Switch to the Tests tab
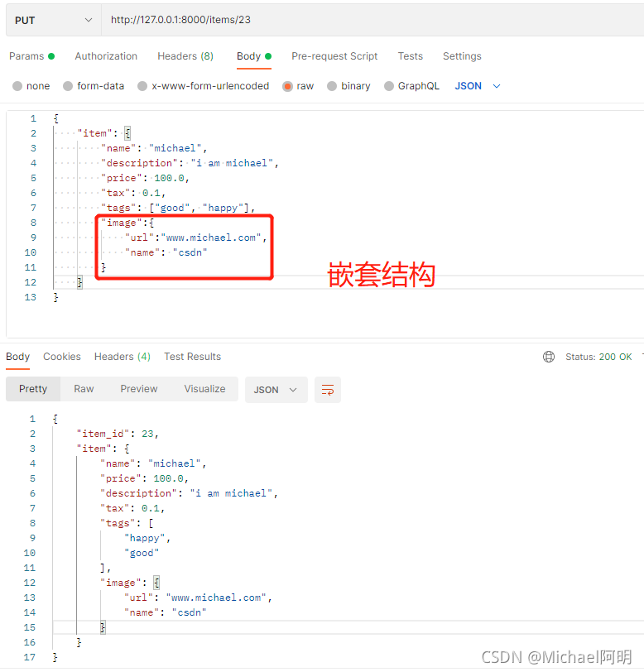The height and width of the screenshot is (672, 644). click(411, 56)
